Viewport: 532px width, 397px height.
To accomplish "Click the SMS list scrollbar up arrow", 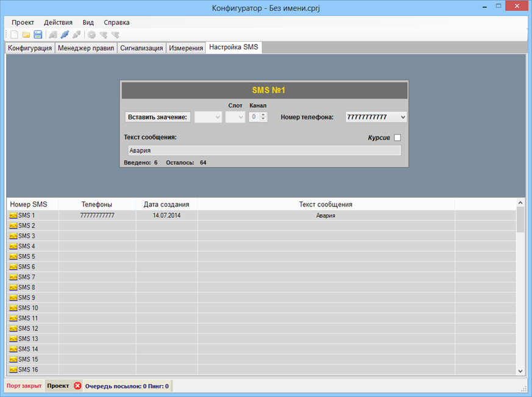I will coord(520,202).
